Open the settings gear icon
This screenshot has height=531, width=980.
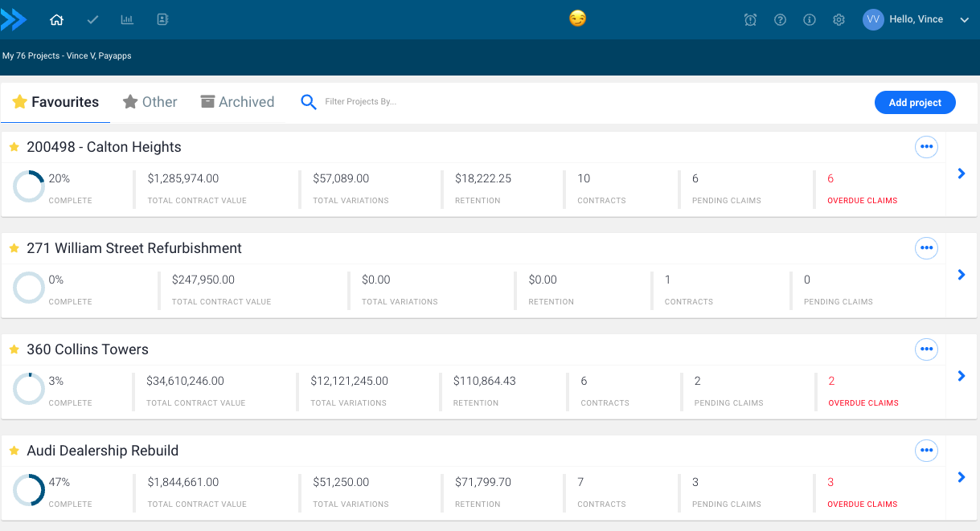[839, 19]
